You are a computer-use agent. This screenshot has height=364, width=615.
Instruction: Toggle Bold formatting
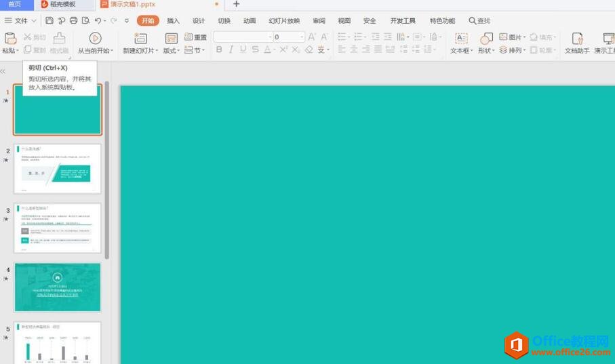[218, 49]
